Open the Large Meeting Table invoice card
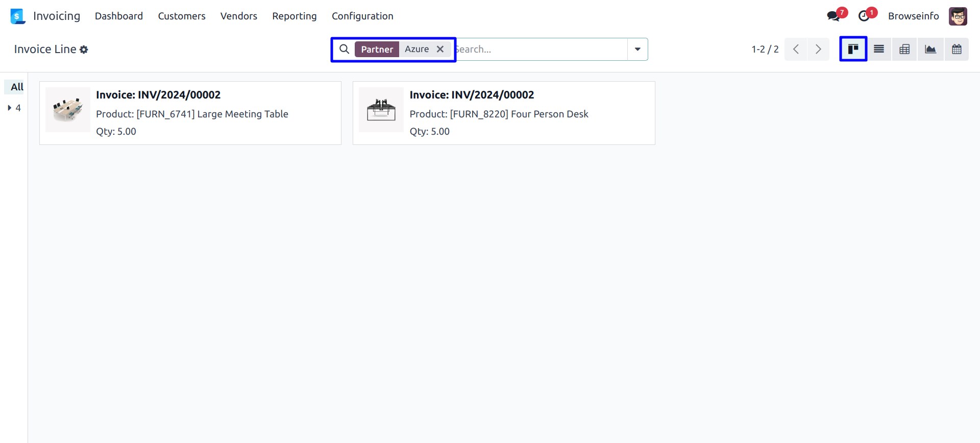This screenshot has width=980, height=443. point(190,113)
